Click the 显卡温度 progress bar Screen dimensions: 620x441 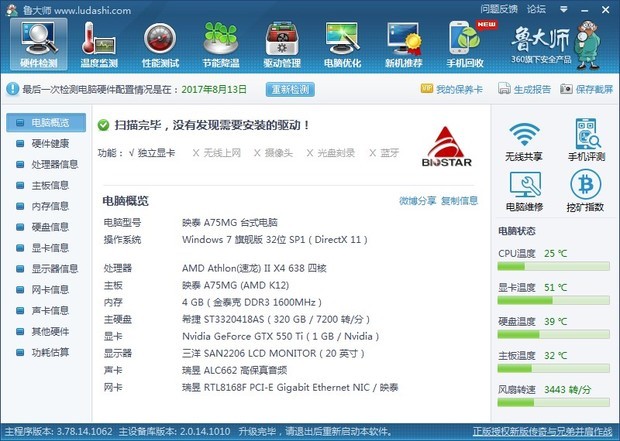click(554, 301)
